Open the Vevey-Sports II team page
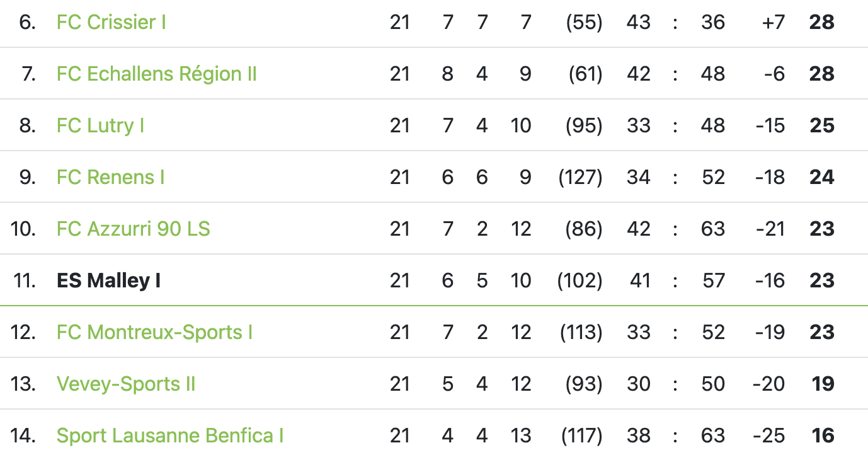The height and width of the screenshot is (455, 868). [126, 384]
